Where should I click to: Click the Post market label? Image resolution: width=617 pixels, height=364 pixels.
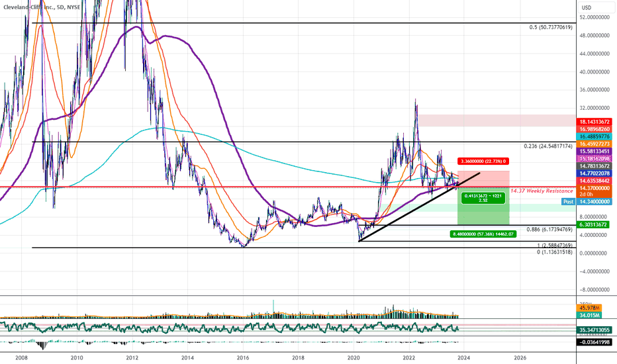(568, 201)
